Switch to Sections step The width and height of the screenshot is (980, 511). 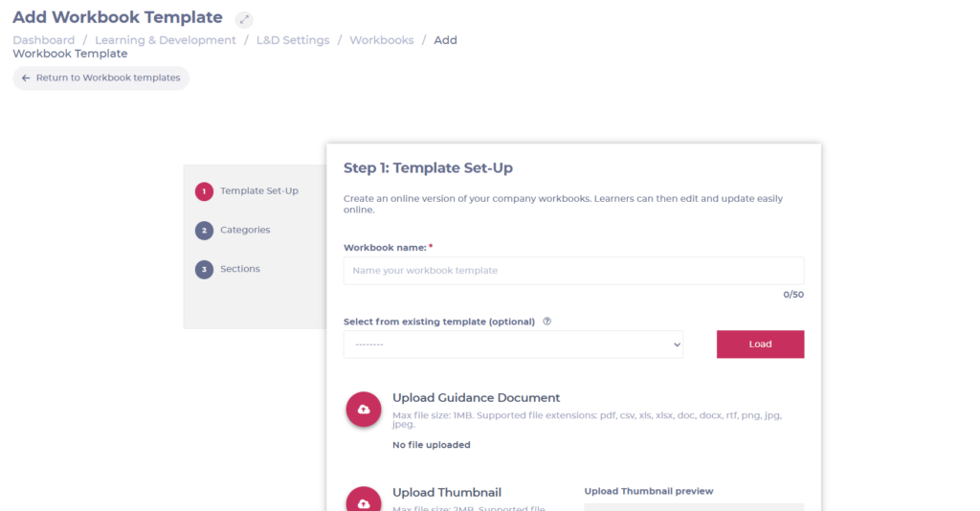[x=240, y=269]
